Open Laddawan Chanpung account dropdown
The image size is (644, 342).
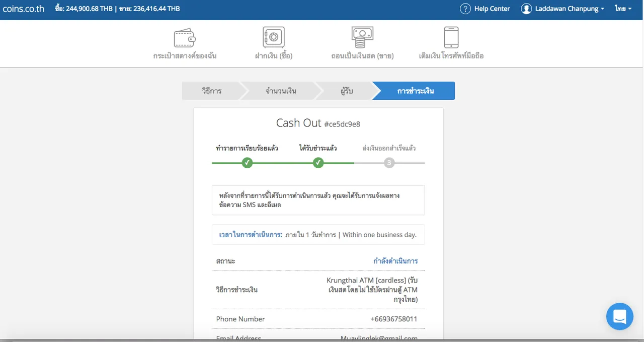click(x=570, y=9)
